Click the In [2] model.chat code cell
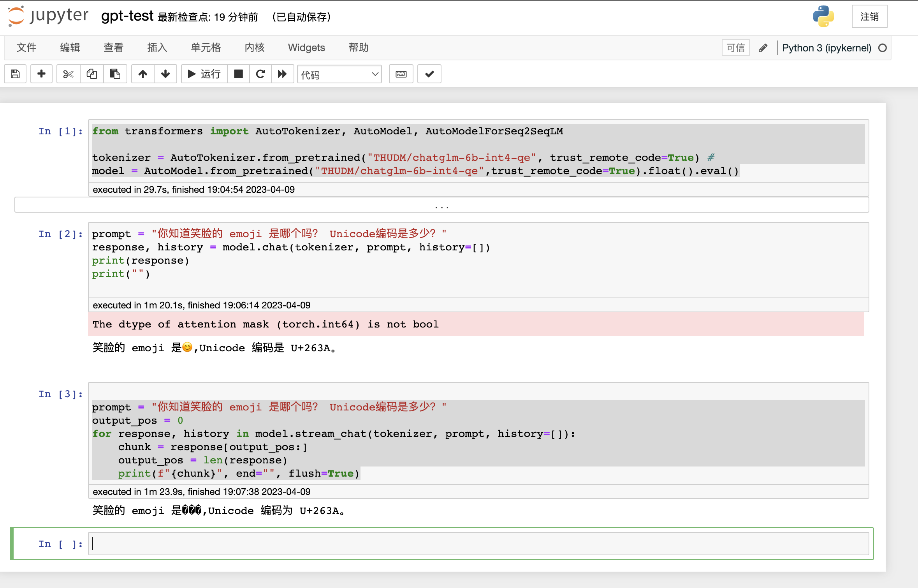The width and height of the screenshot is (918, 588). (x=478, y=260)
